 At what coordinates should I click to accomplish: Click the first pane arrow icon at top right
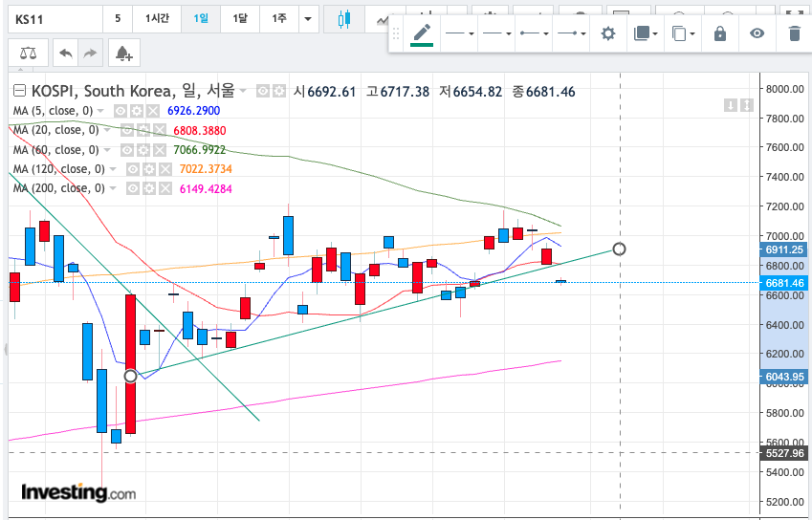[730, 105]
